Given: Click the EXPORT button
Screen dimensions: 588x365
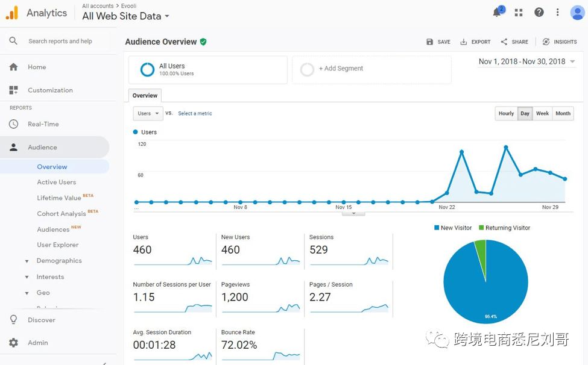Looking at the screenshot, I should pos(475,42).
